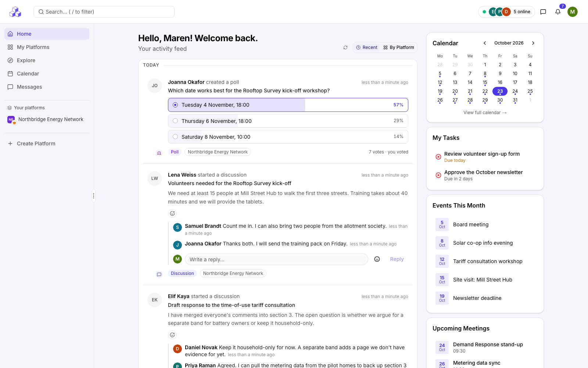Open Explore in sidebar
The height and width of the screenshot is (368, 588).
point(47,60)
